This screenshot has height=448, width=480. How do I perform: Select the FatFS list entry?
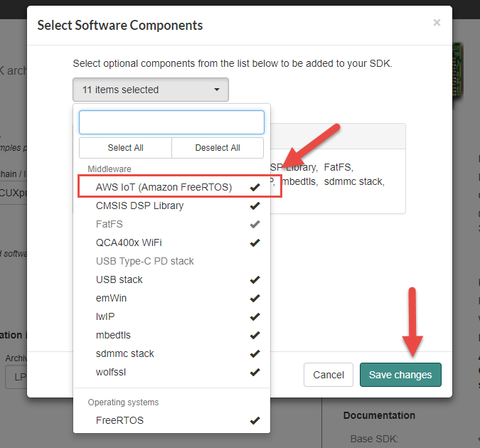tap(110, 224)
